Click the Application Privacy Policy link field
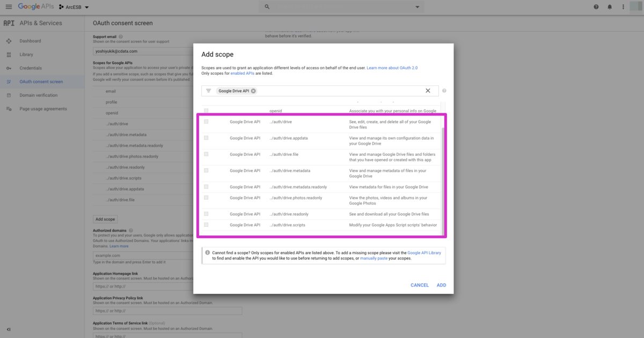The height and width of the screenshot is (338, 644). [167, 311]
